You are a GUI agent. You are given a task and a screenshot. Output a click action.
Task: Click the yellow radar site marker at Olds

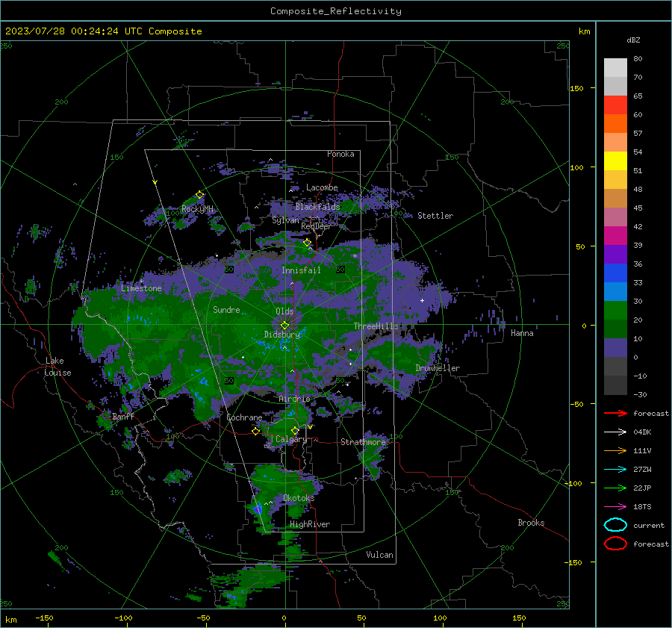[285, 325]
